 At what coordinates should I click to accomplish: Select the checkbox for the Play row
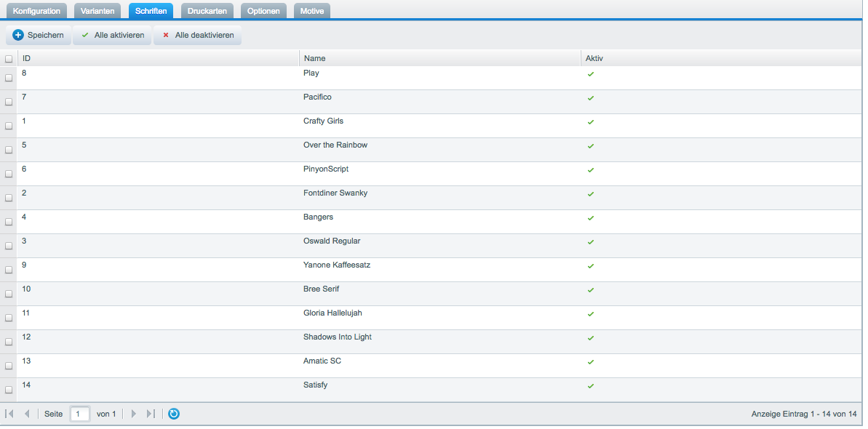(9, 78)
